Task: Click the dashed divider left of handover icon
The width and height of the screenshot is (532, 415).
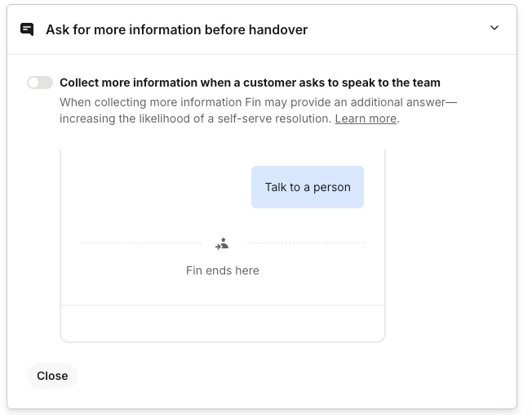Action: [x=140, y=243]
